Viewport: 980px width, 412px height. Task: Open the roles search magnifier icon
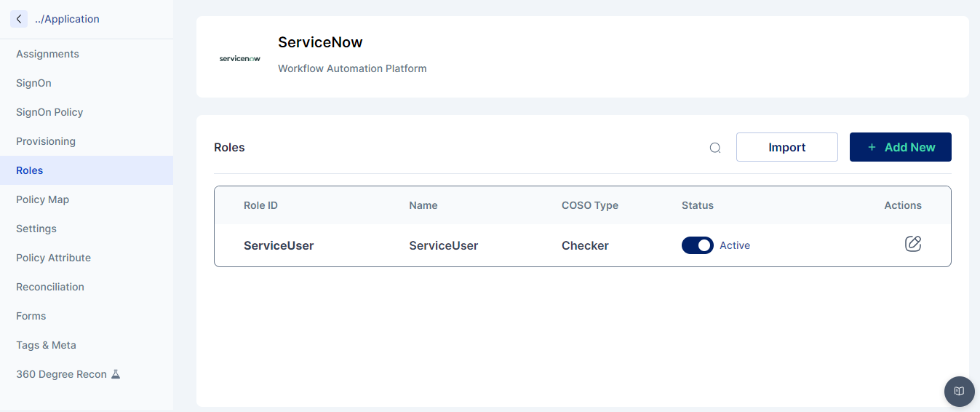tap(715, 148)
